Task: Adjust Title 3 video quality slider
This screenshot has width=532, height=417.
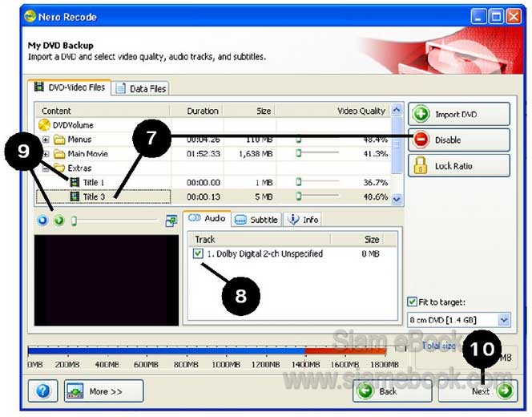Action: point(298,196)
